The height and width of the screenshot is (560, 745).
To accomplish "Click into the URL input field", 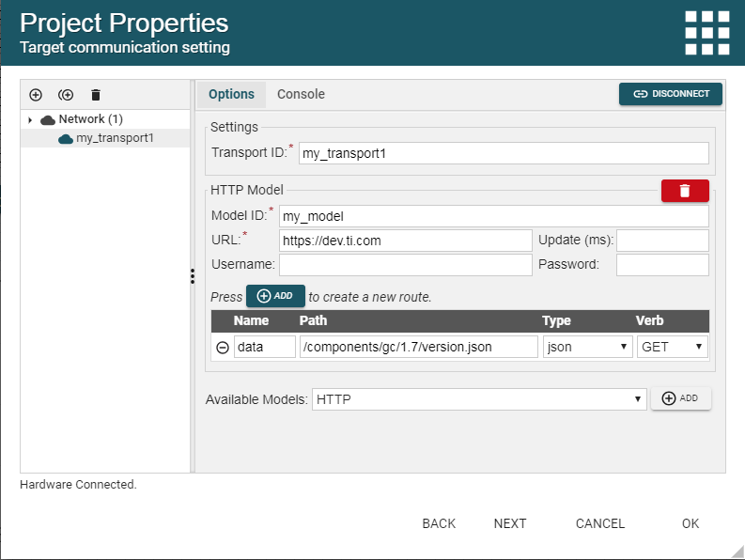I will [406, 241].
